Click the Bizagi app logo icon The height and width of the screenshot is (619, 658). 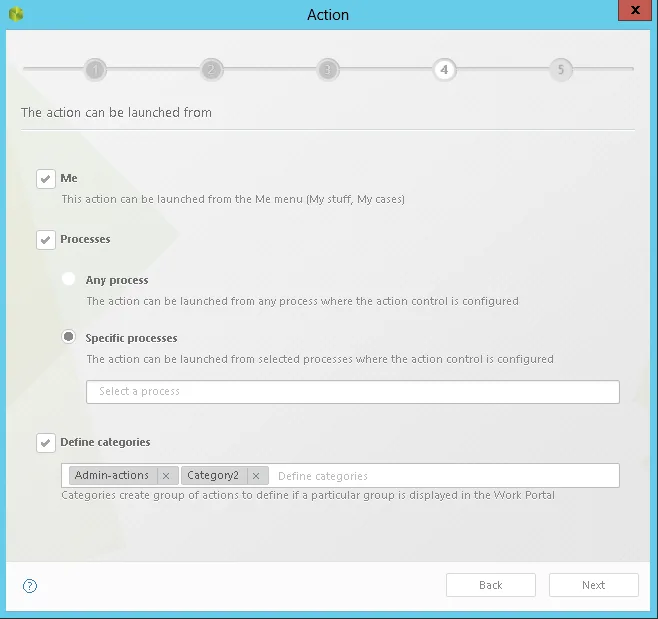[16, 14]
